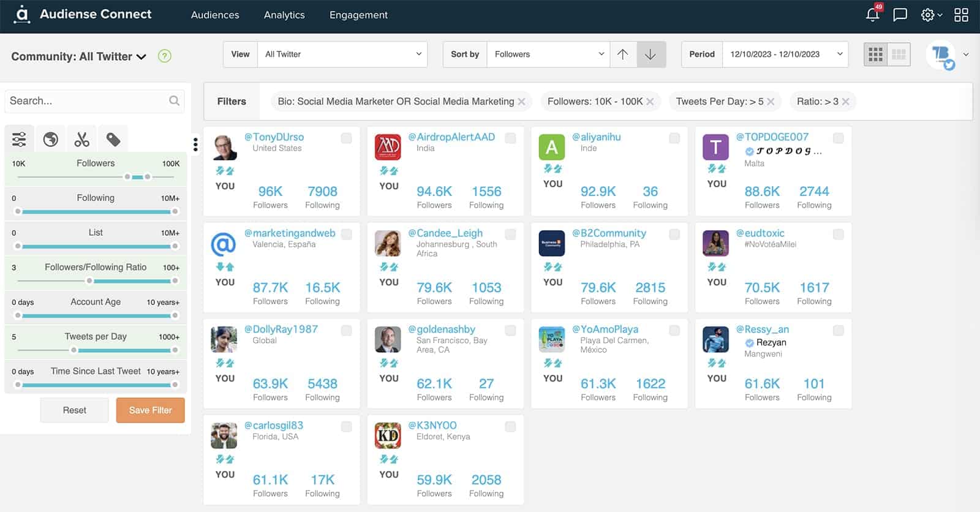Tick the checkbox on @TonyDUrso card
Screen dimensions: 980x512
pos(347,138)
